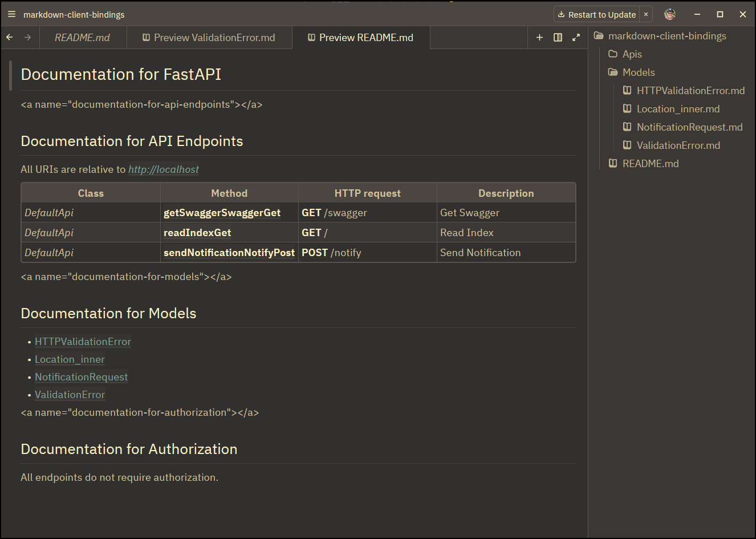Maximize the application window
The width and height of the screenshot is (756, 539).
[x=720, y=14]
